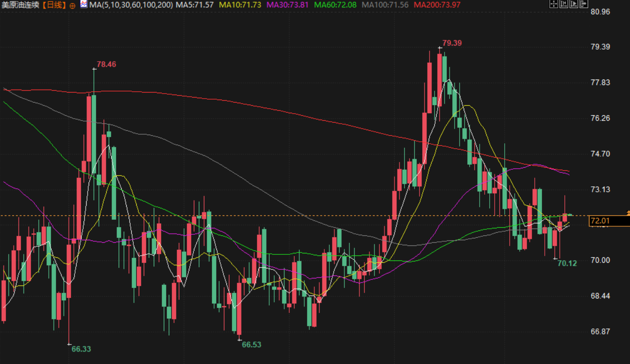Click the compress time axis icon

[x=564, y=4]
